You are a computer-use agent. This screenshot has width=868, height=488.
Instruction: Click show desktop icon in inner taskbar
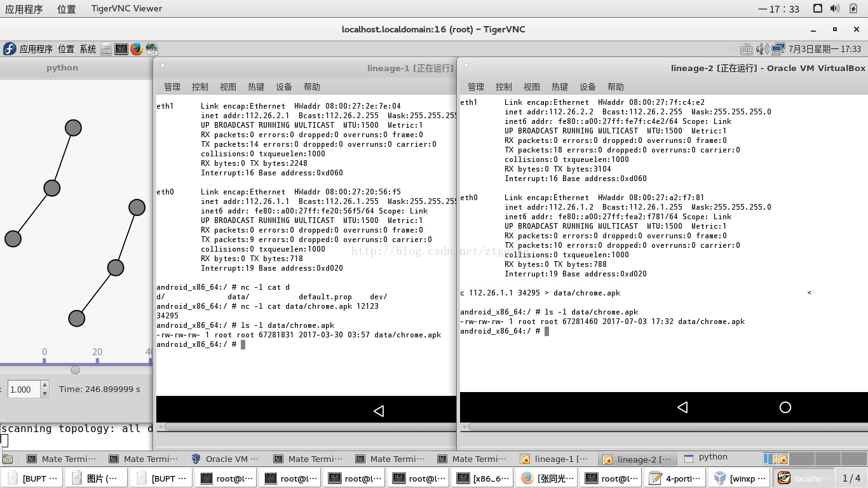(7, 459)
